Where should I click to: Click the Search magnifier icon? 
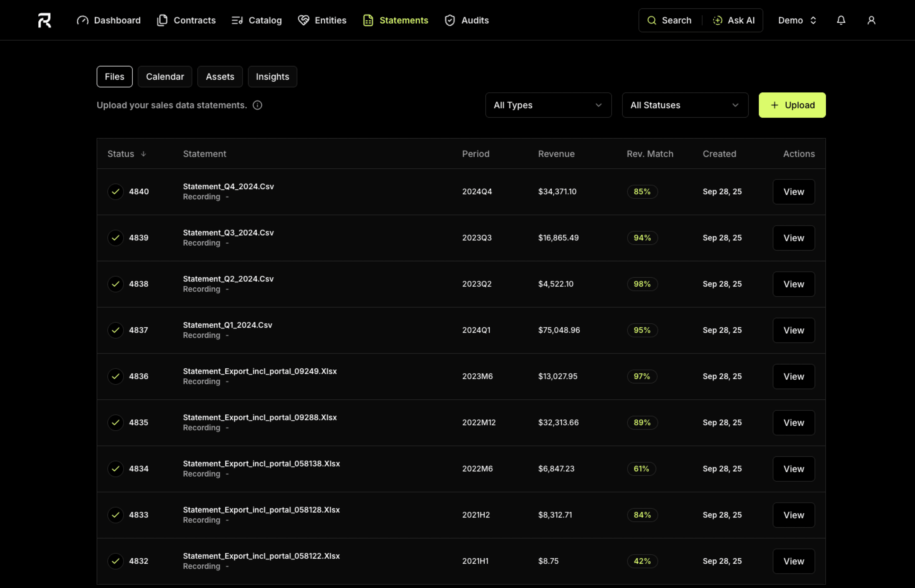coord(652,20)
